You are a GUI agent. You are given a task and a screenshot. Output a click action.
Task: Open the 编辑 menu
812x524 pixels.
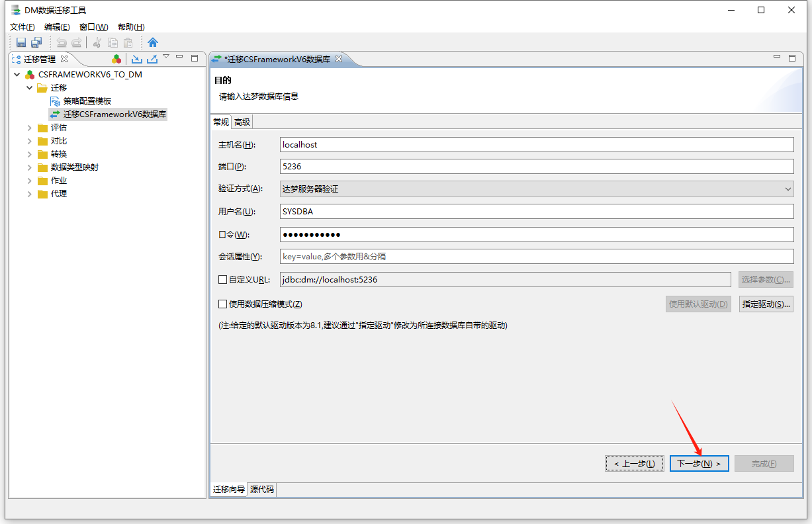coord(57,27)
